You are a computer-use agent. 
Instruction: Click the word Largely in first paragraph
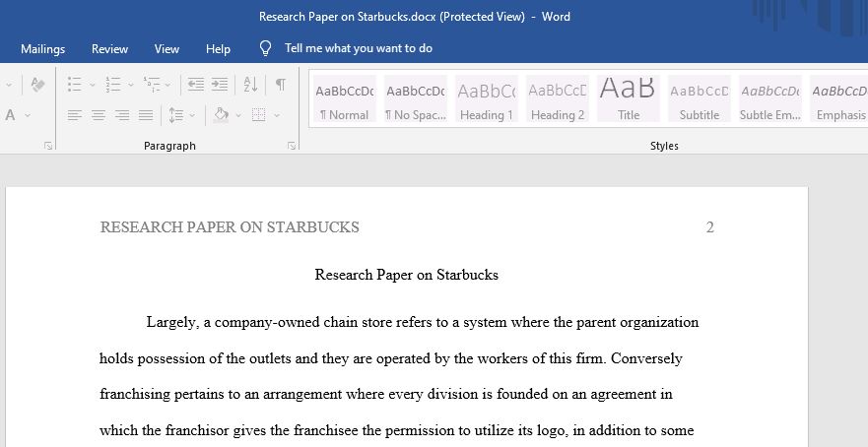coord(172,323)
